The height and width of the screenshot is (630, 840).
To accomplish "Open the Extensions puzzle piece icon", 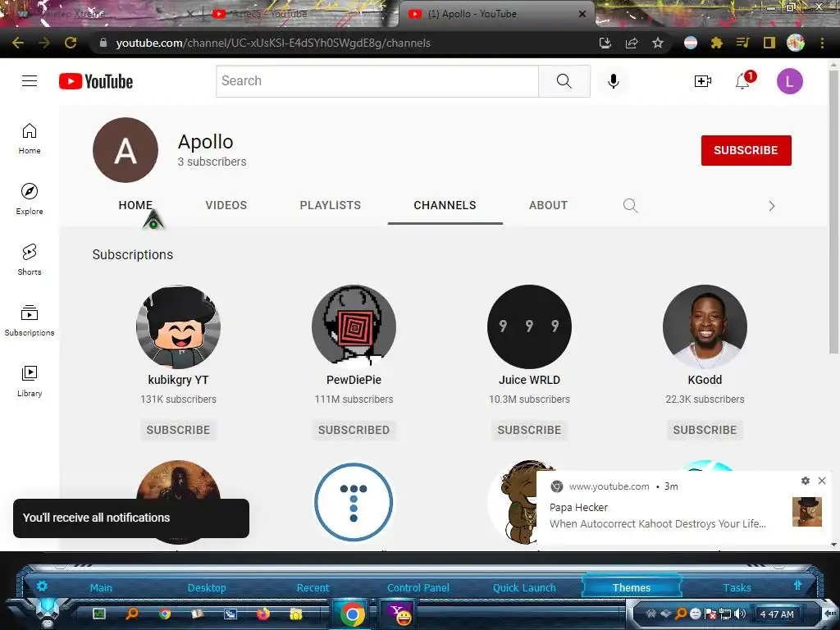I will 716,43.
